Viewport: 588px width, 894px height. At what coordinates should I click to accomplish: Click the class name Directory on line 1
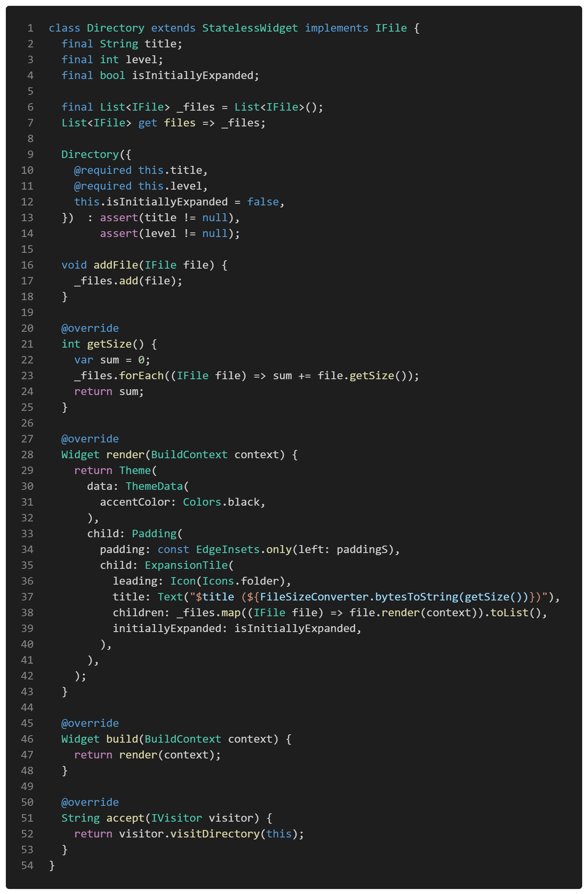[x=116, y=28]
